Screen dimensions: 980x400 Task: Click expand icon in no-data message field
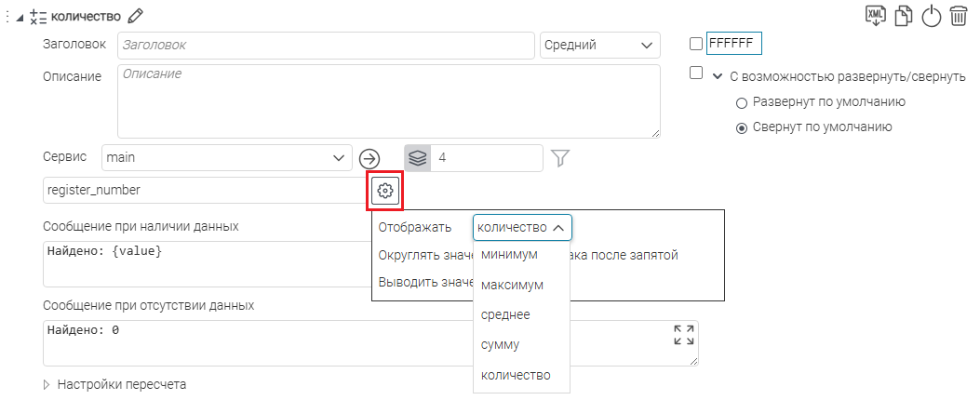coord(683,336)
